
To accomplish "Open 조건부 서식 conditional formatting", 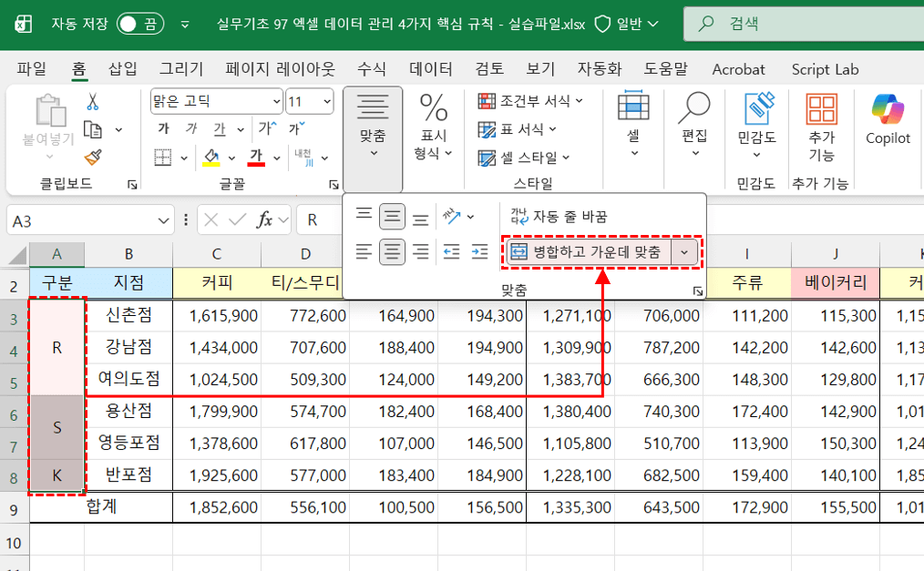I will pos(531,101).
